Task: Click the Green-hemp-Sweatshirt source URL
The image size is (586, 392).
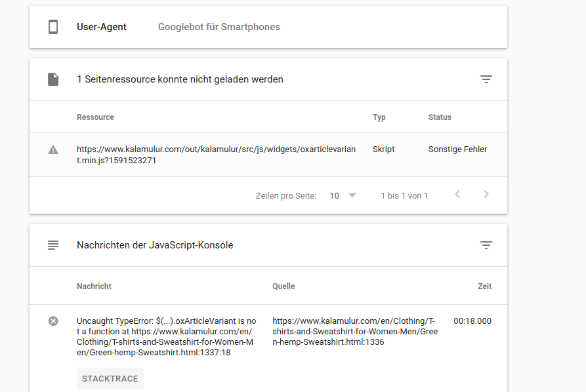Action: pos(355,331)
